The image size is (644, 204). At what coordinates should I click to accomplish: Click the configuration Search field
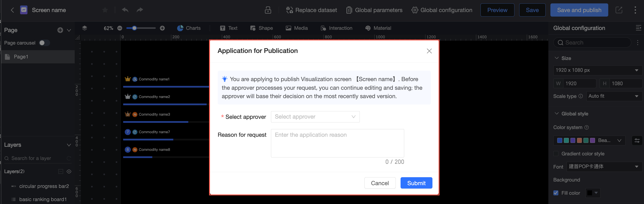pos(592,43)
